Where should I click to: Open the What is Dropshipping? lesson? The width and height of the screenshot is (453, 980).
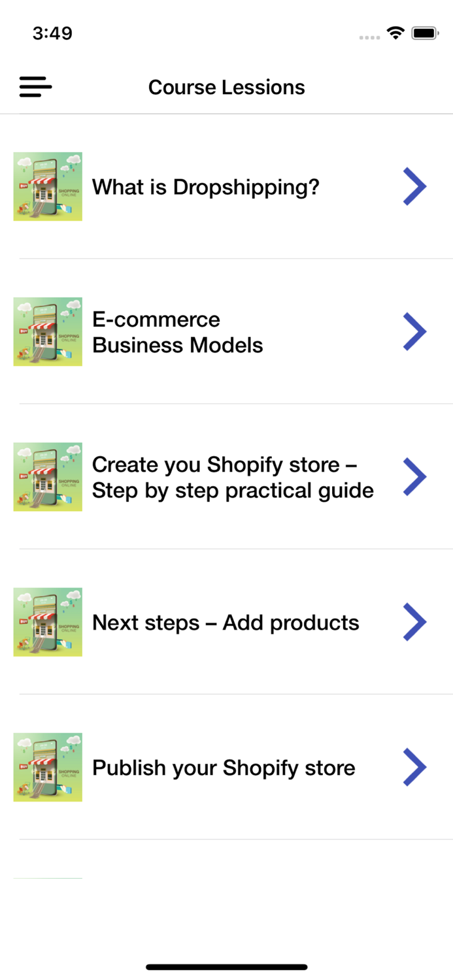coord(205,187)
